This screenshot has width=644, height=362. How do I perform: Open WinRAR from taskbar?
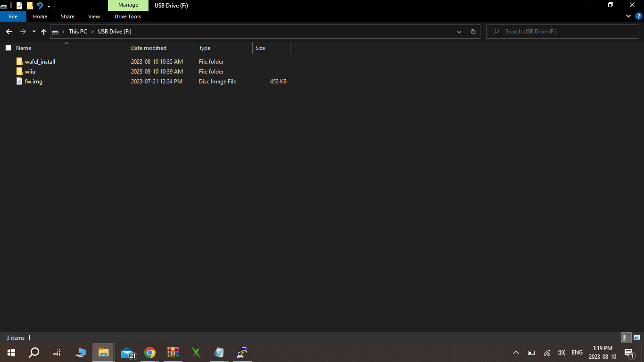[173, 353]
